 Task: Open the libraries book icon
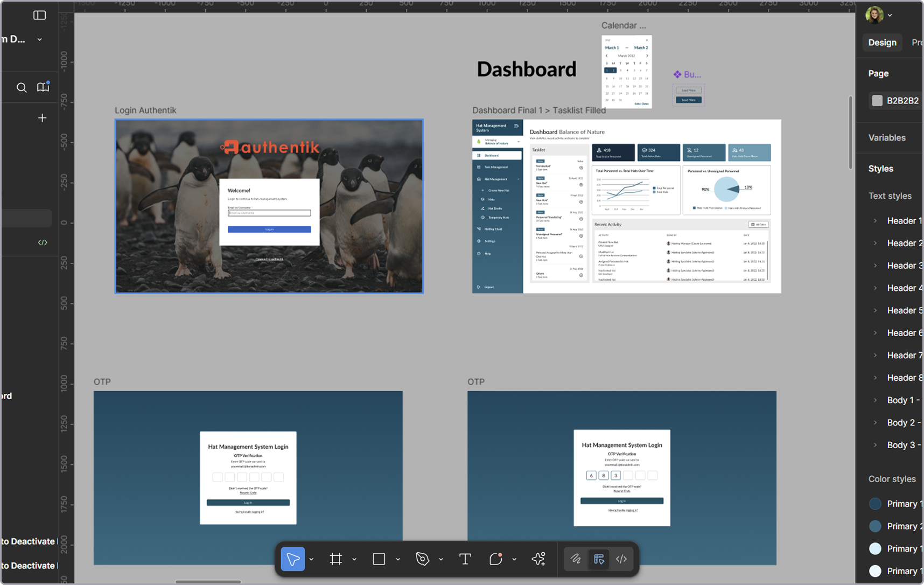(x=43, y=87)
